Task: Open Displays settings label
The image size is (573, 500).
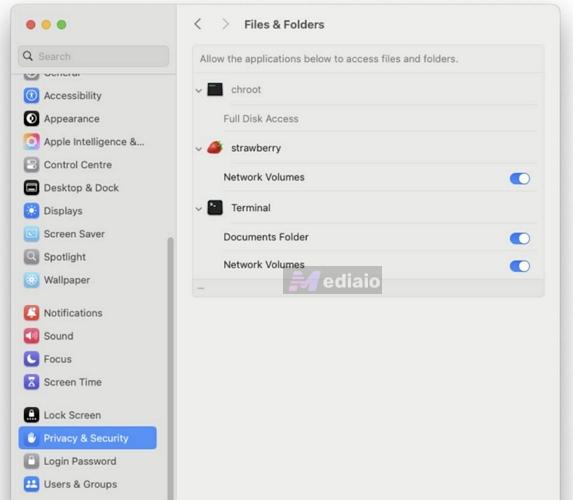Action: tap(63, 211)
